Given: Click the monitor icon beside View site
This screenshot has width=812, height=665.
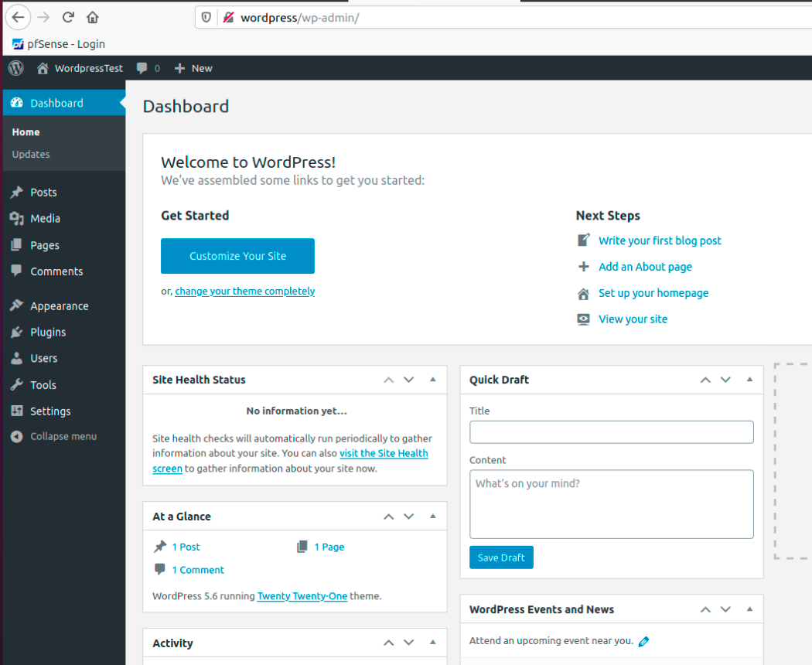Looking at the screenshot, I should coord(584,319).
